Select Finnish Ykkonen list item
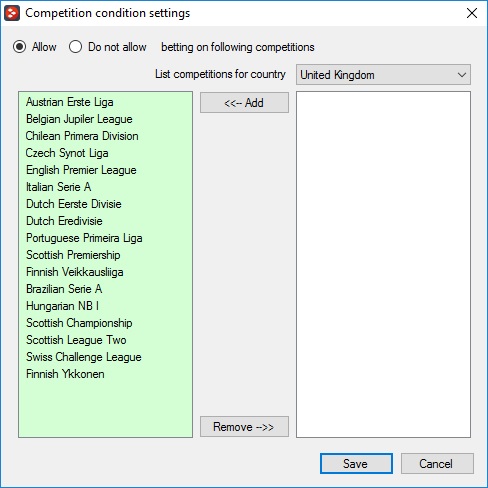 [x=65, y=374]
